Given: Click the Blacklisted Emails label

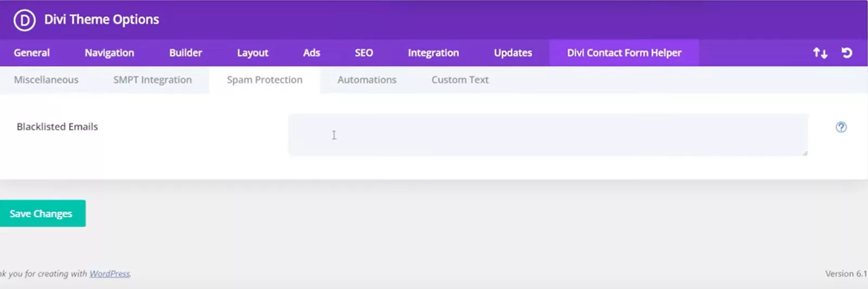Looking at the screenshot, I should [x=57, y=127].
